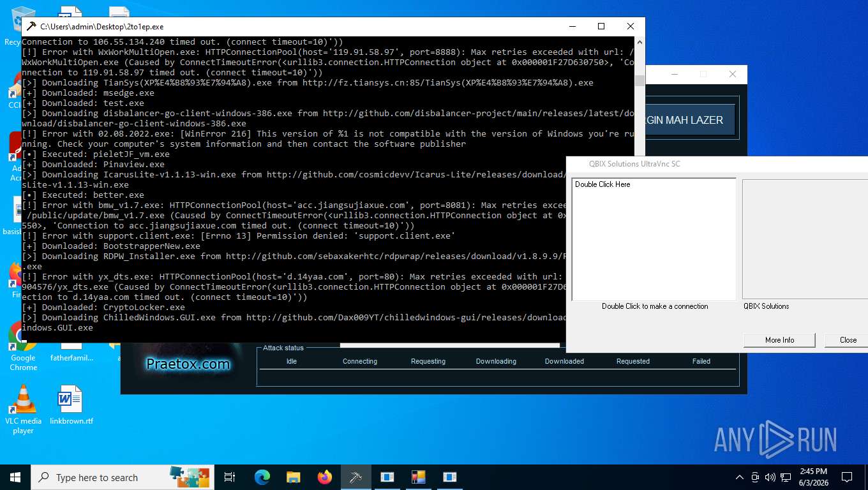Click the console title C:\Users\admin\Desktop\2to1ep.exe
The width and height of the screenshot is (868, 490).
102,27
